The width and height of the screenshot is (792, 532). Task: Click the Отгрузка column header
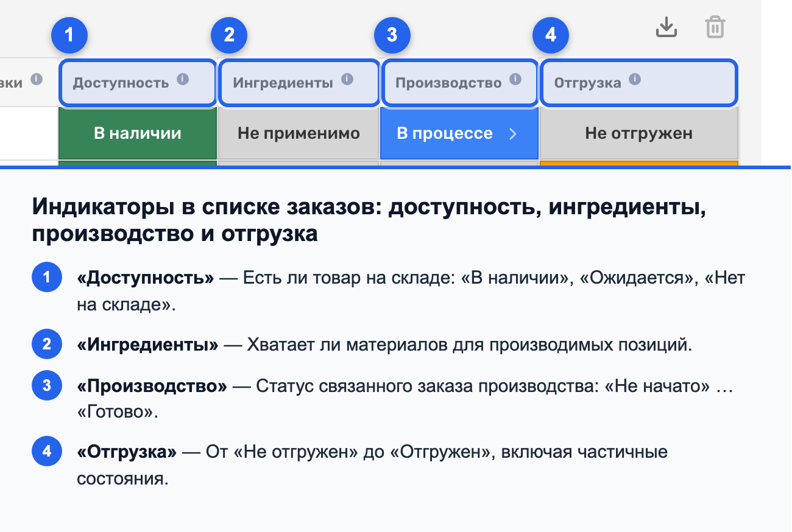(x=638, y=82)
